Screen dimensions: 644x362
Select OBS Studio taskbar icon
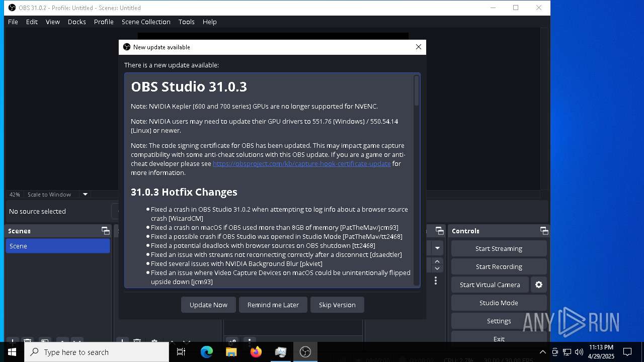(305, 352)
